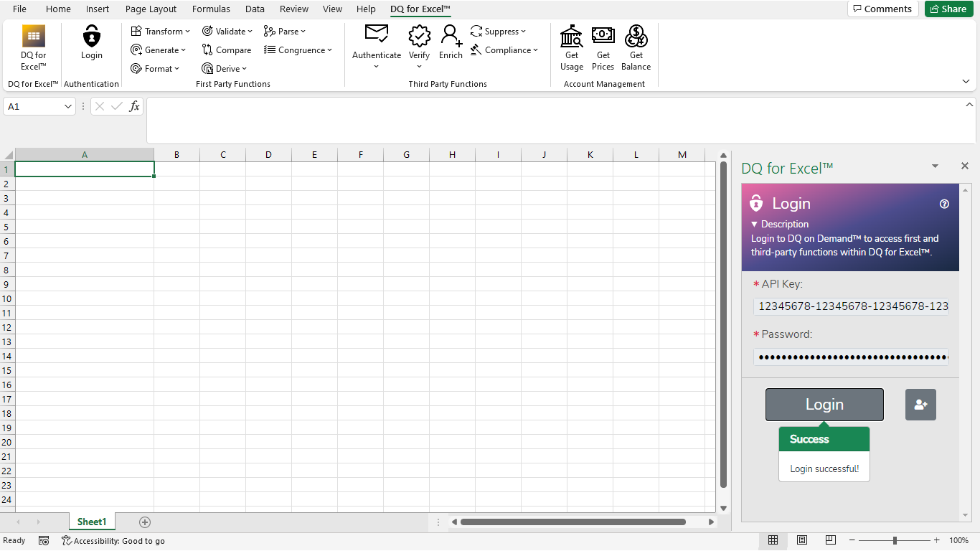Image resolution: width=980 pixels, height=551 pixels.
Task: Select column B header
Action: click(176, 155)
